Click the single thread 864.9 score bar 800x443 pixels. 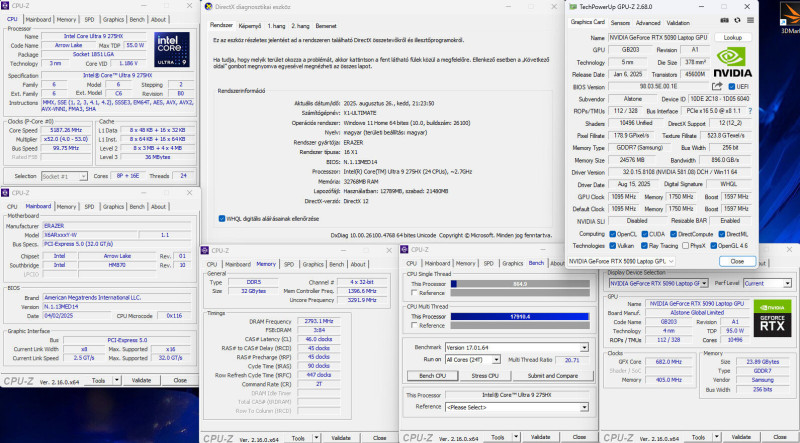click(x=519, y=284)
